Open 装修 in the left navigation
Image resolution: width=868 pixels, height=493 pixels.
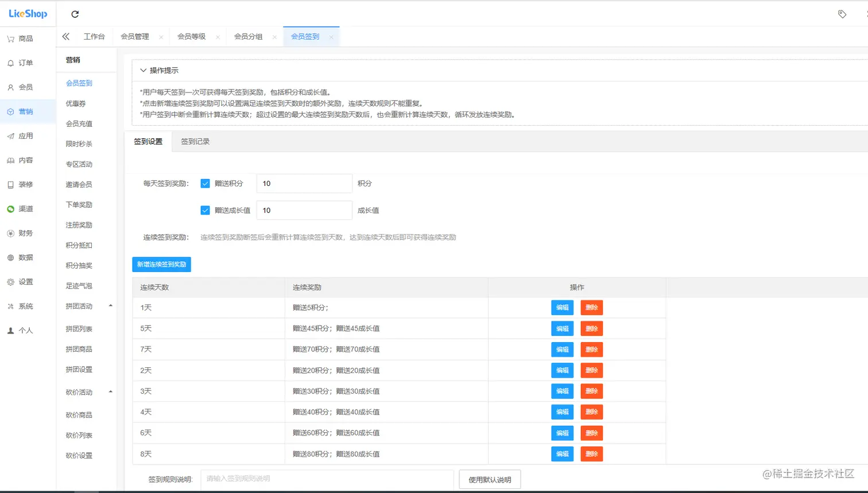click(x=25, y=184)
